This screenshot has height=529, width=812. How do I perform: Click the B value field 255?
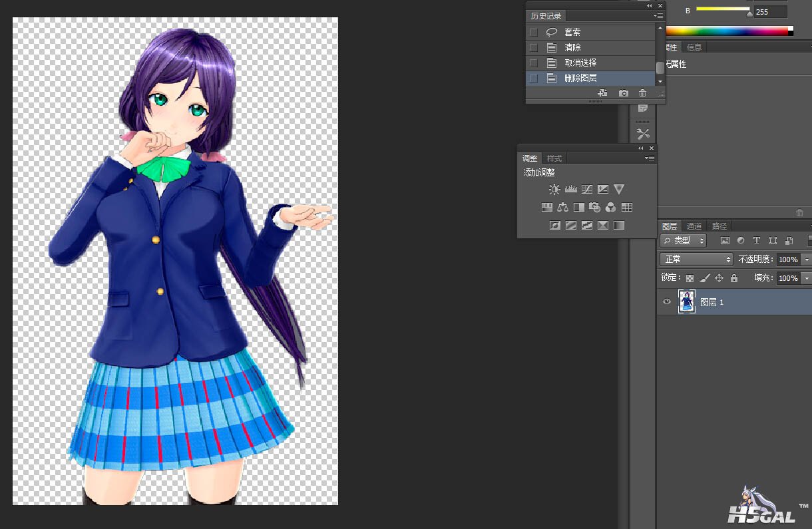tap(770, 12)
